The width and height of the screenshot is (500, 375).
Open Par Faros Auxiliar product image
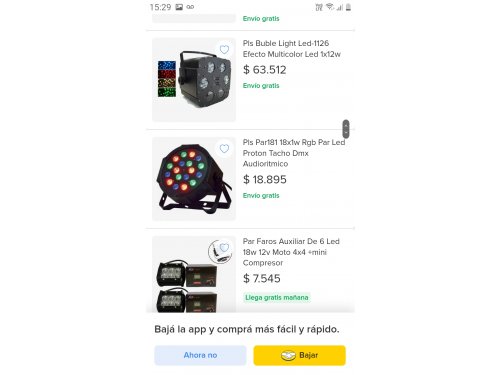(194, 274)
